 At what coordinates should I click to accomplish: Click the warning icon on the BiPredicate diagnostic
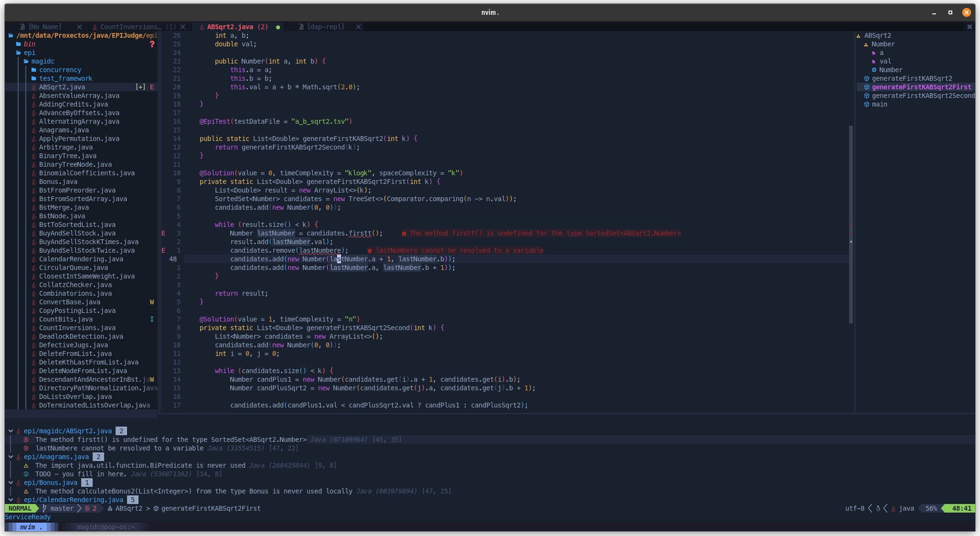click(x=26, y=465)
